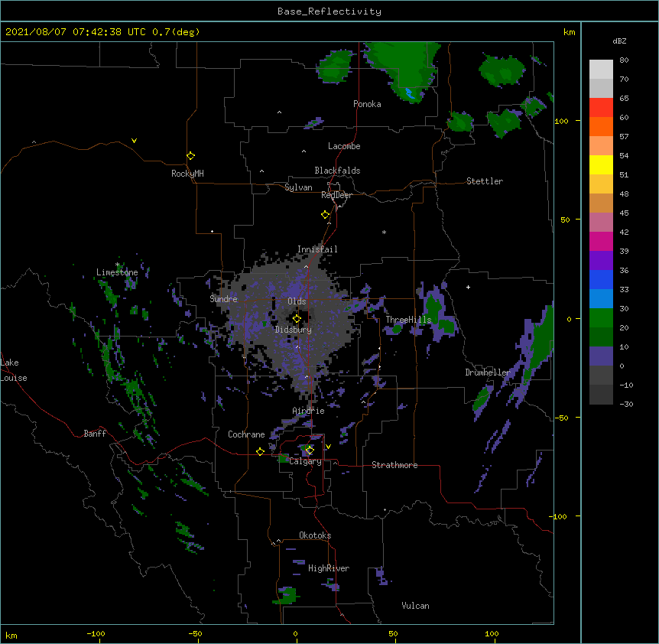
Task: Click the Airdrie label
Action: (309, 411)
